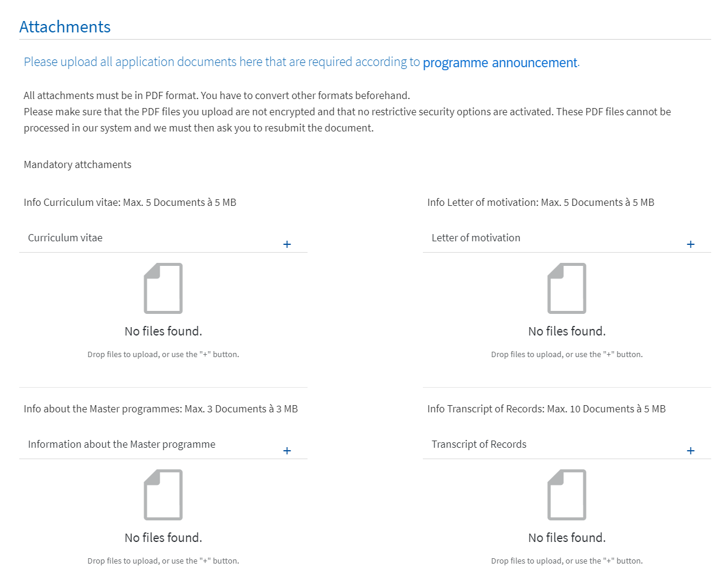
Task: Click document icon under Master programme information
Action: tap(163, 495)
